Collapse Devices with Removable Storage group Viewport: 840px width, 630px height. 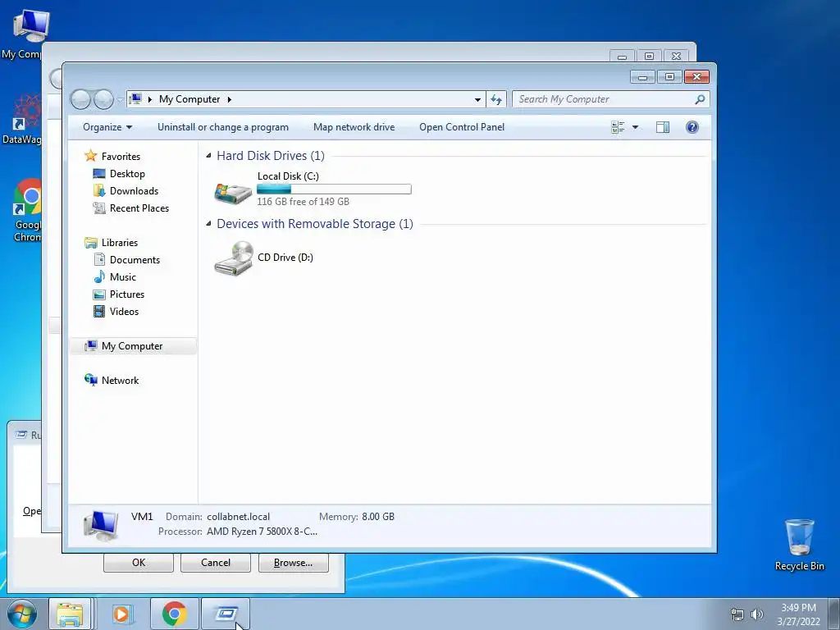pyautogui.click(x=208, y=223)
